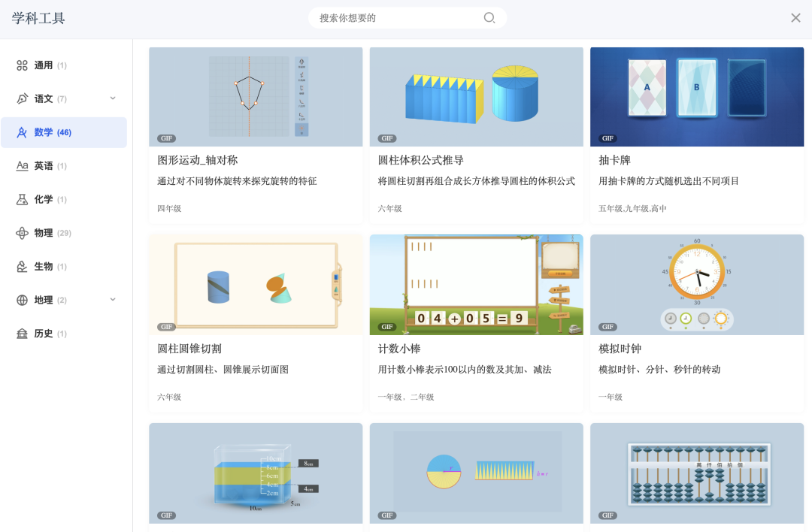Click the GIF badge on 图形运动_轴对称 card
This screenshot has width=812, height=532.
[166, 138]
